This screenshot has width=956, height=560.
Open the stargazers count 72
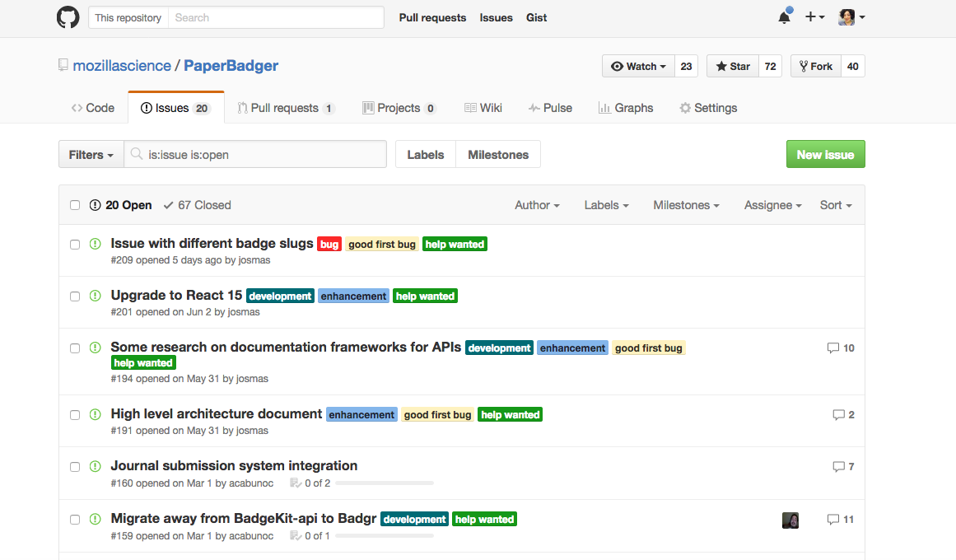coord(770,66)
